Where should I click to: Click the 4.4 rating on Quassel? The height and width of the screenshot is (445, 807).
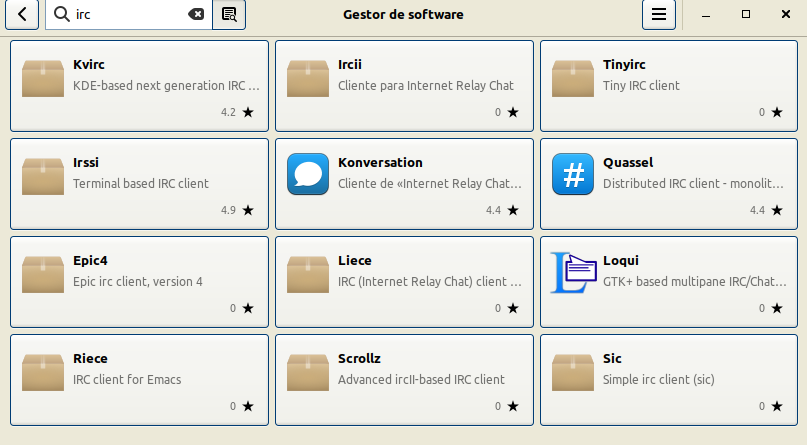pyautogui.click(x=757, y=210)
